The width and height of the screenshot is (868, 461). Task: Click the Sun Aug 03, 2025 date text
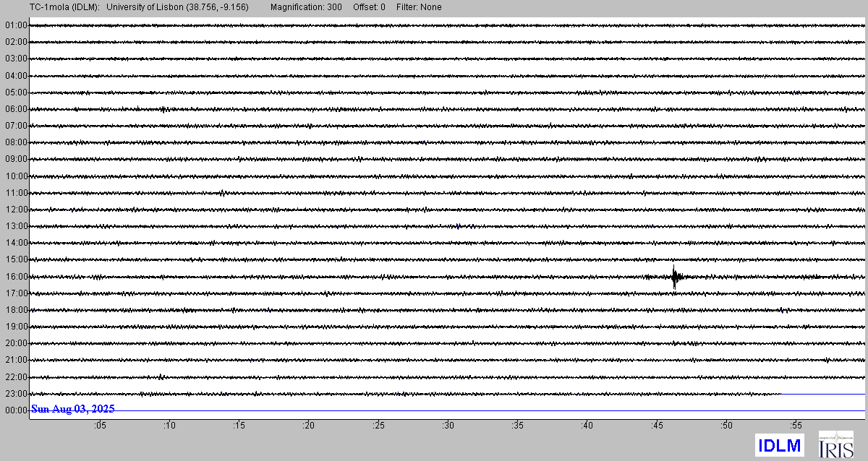click(72, 409)
